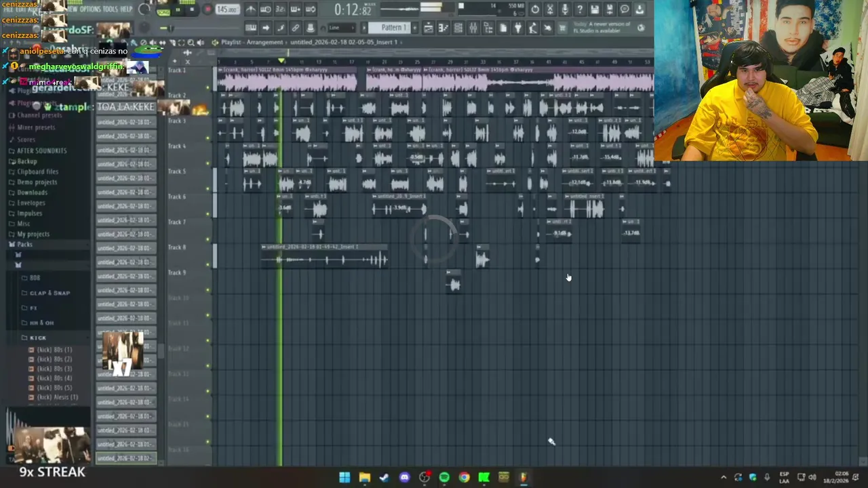
Task: Toggle loop recording button
Action: pos(311,9)
